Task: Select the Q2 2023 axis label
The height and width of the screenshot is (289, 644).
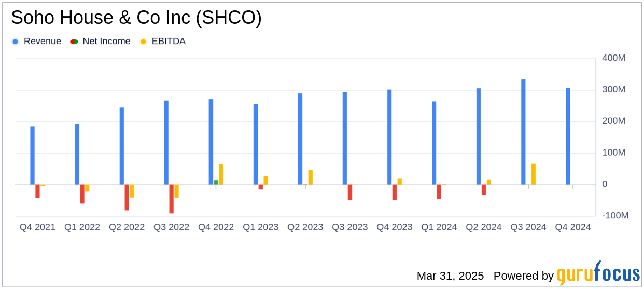Action: (x=305, y=227)
